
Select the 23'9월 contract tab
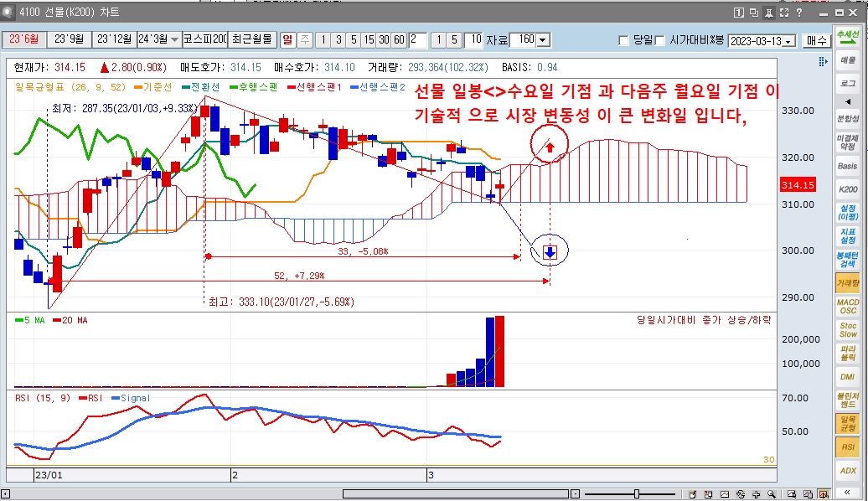[x=70, y=39]
